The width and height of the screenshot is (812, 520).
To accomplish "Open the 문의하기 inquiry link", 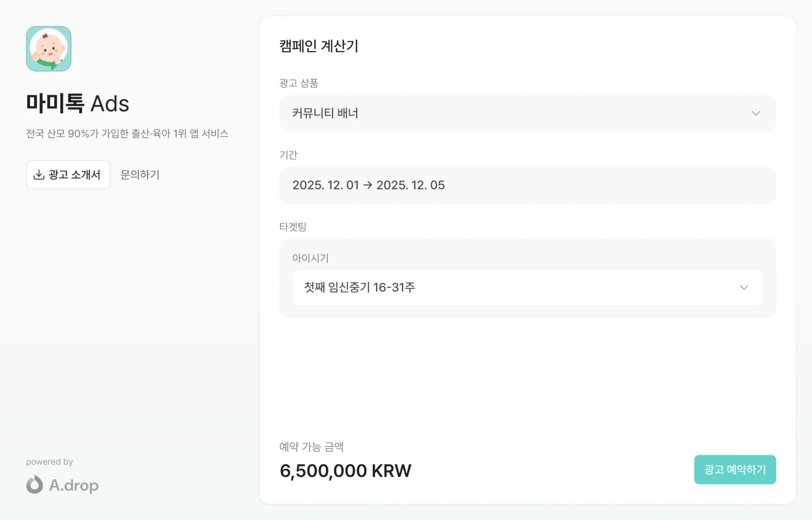I will [x=140, y=175].
